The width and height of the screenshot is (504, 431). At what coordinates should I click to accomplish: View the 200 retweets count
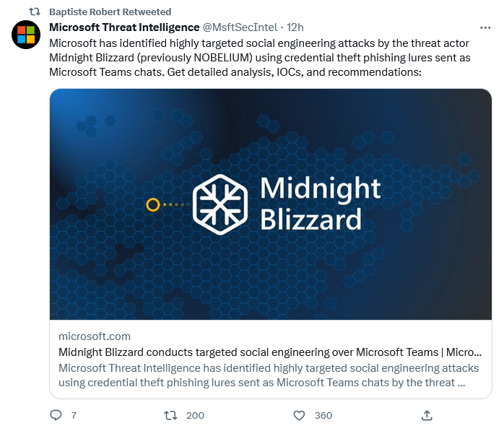(x=195, y=415)
